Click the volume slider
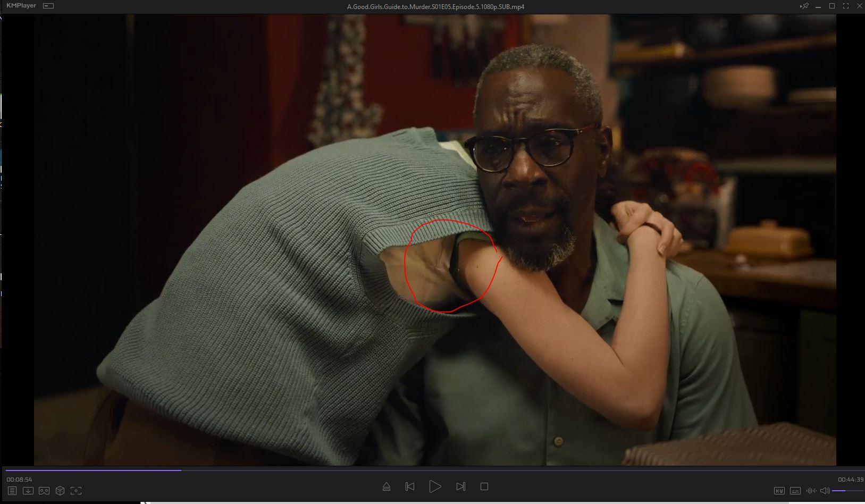Image resolution: width=865 pixels, height=504 pixels. tap(845, 491)
